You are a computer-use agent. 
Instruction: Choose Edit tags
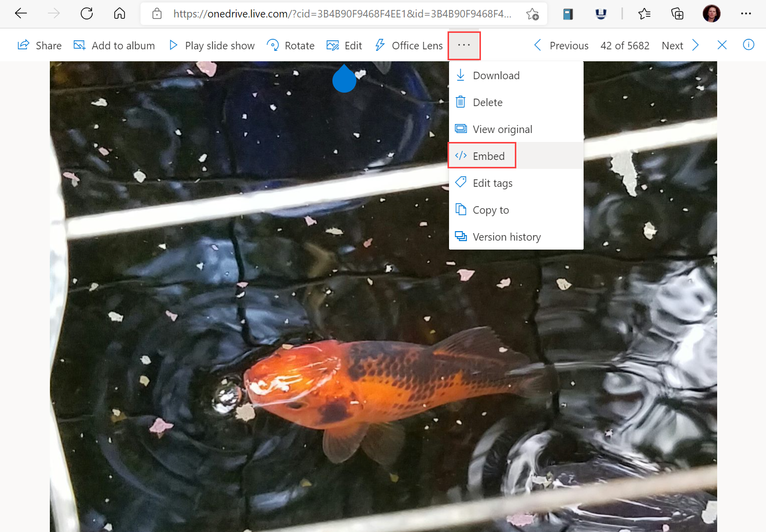pyautogui.click(x=516, y=183)
